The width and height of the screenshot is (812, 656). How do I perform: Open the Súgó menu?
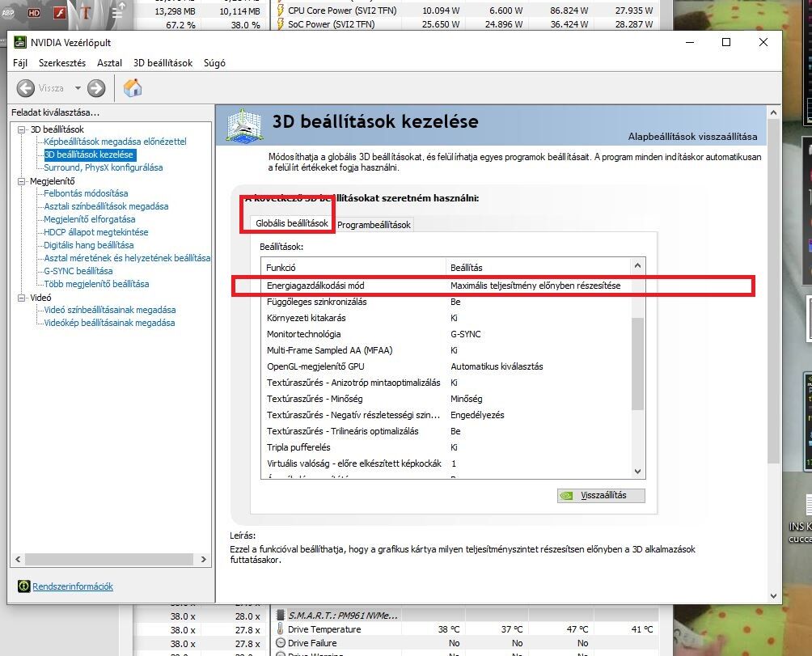point(214,62)
